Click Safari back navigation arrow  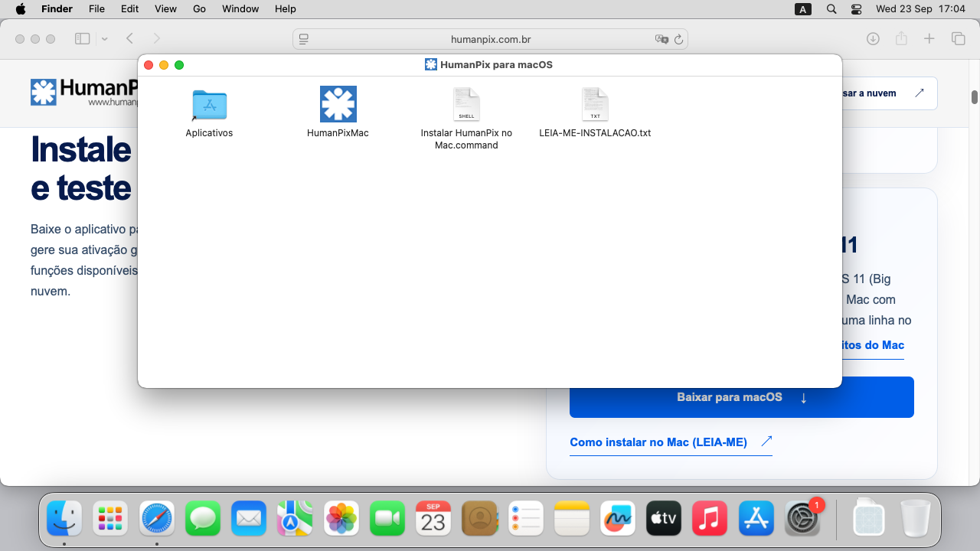130,38
